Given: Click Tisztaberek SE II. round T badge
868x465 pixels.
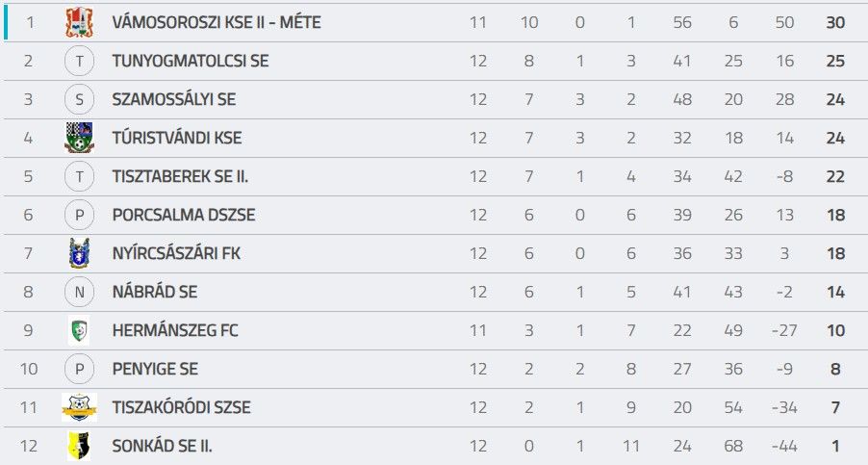Looking at the screenshot, I should point(79,176).
